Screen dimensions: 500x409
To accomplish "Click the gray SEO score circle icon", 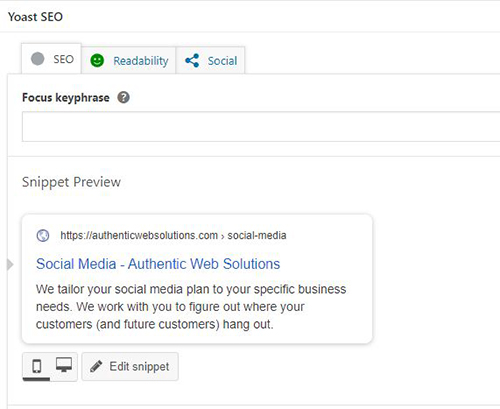I will 37,59.
